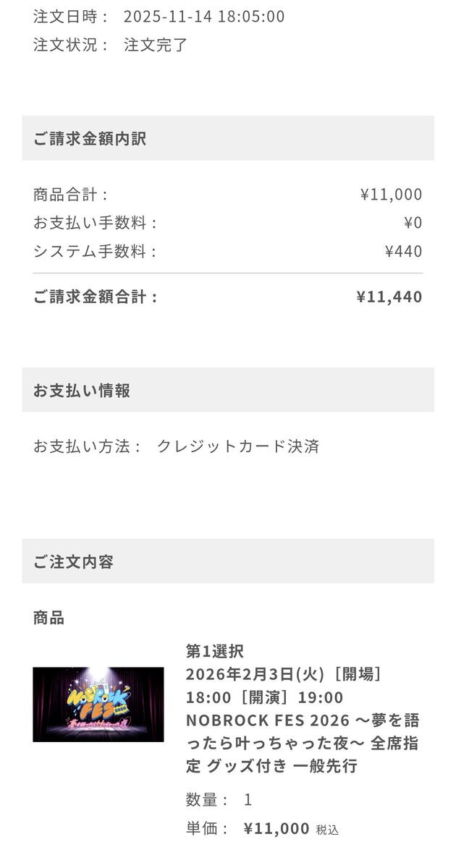Click the ¥440 system fee amount
This screenshot has width=456, height=868.
(x=403, y=252)
